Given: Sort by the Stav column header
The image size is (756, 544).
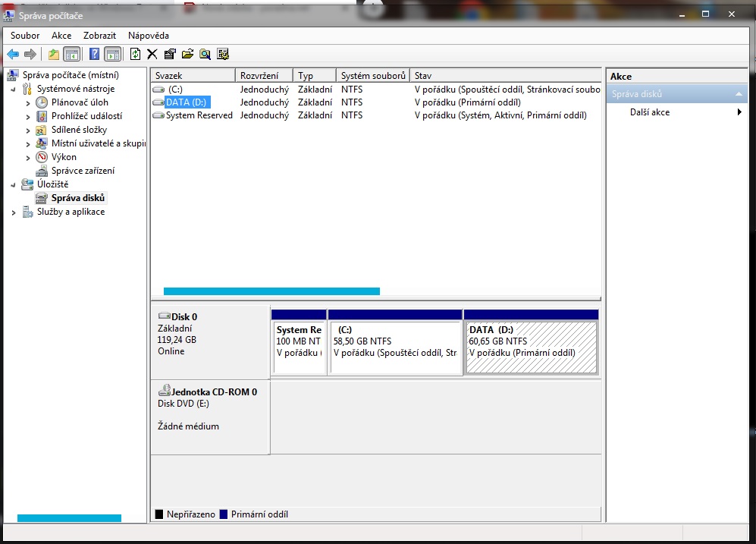Looking at the screenshot, I should [x=505, y=76].
